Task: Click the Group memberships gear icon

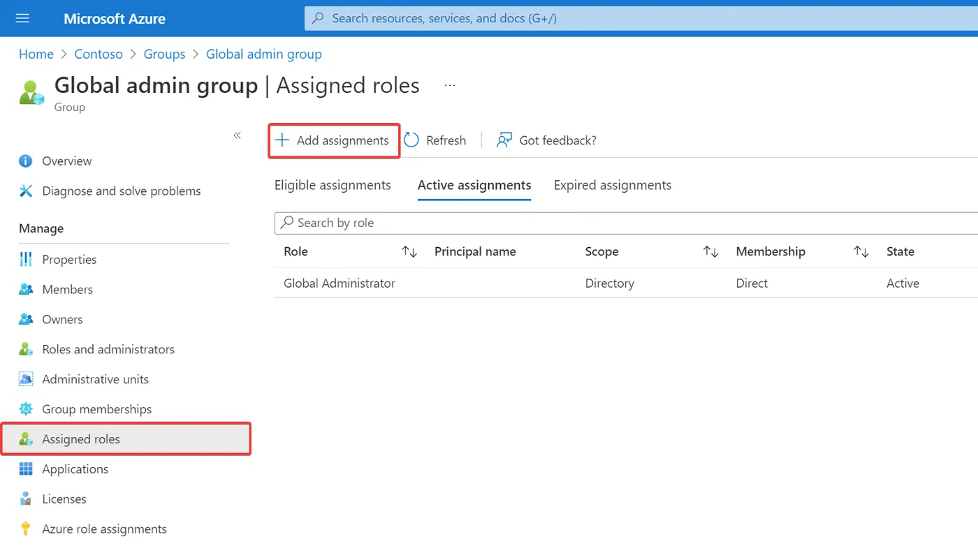Action: pos(26,410)
